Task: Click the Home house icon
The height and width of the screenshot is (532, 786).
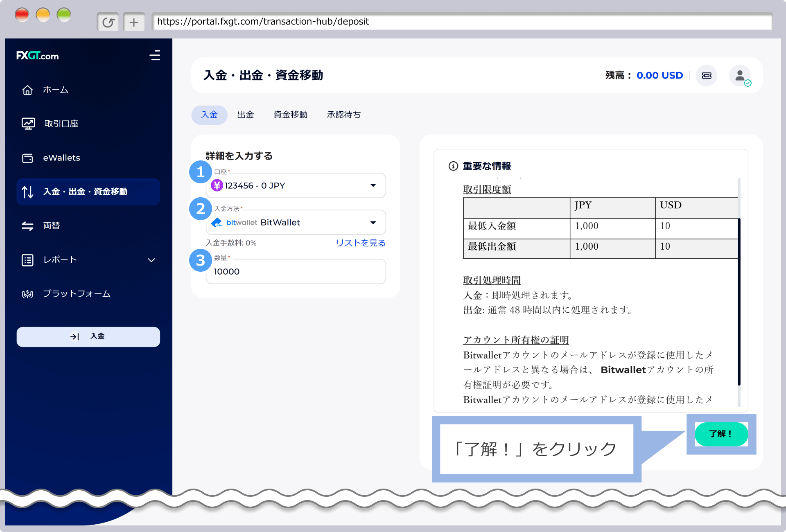Action: click(x=27, y=90)
